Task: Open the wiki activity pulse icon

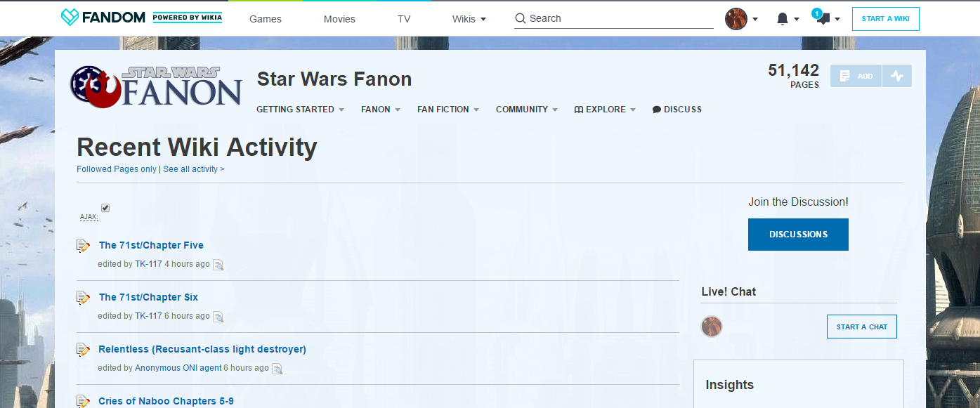Action: [897, 76]
